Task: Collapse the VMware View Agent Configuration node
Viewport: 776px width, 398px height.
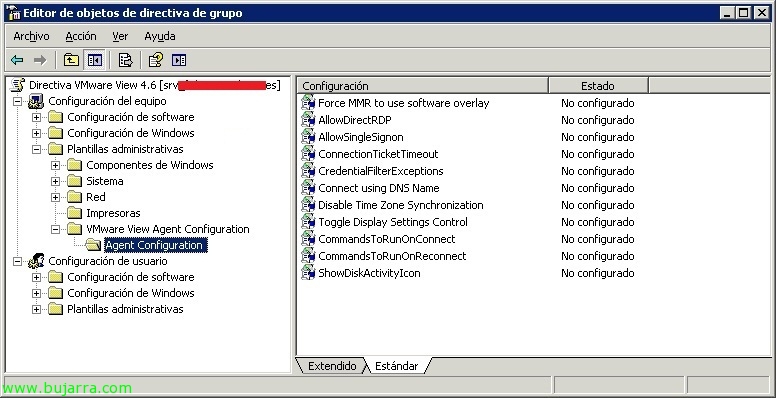Action: point(55,229)
